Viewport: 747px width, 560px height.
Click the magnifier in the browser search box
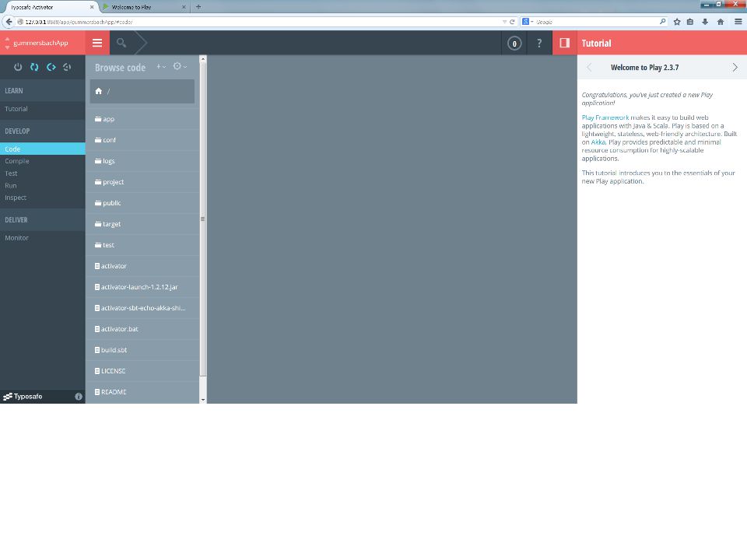662,22
